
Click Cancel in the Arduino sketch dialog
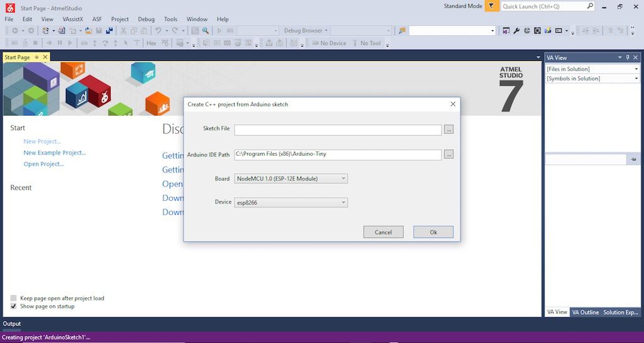tap(383, 232)
